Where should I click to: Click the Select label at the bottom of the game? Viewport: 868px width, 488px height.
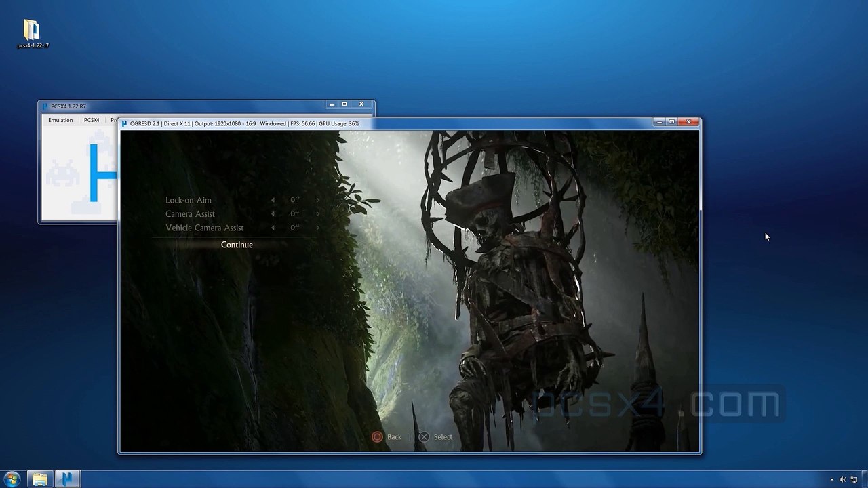pyautogui.click(x=443, y=437)
